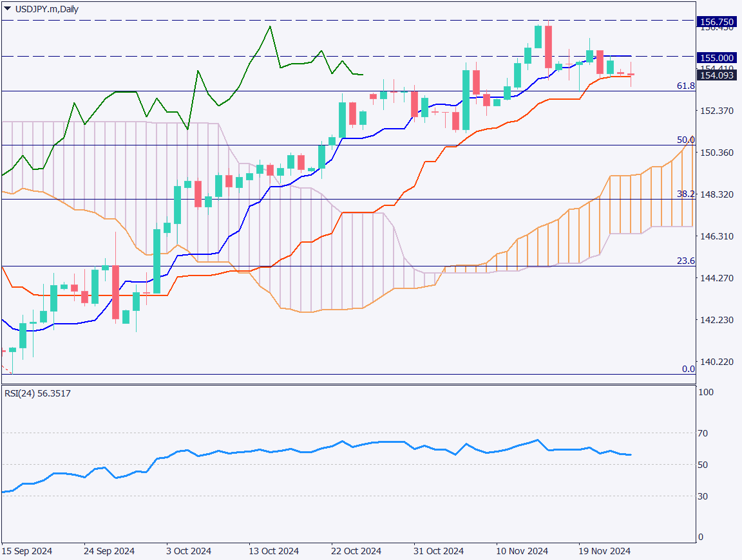Toggle the dashed line at 155.000
The height and width of the screenshot is (560, 742).
[x=322, y=58]
